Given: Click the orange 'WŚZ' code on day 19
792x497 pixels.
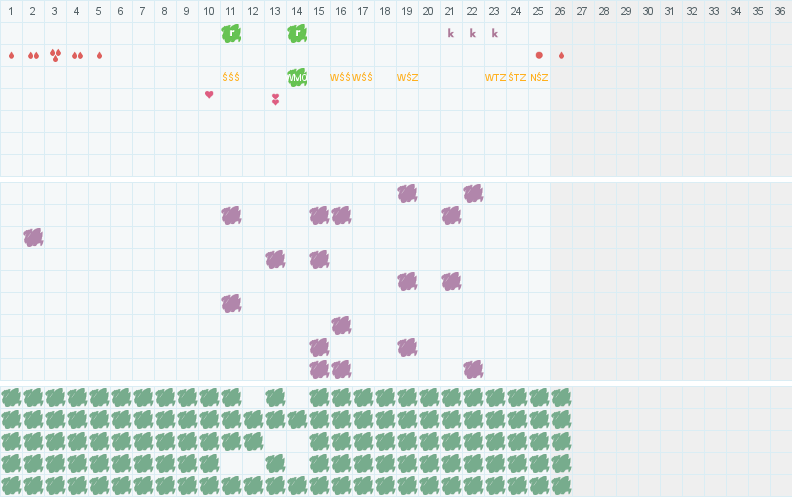Looking at the screenshot, I should pyautogui.click(x=407, y=77).
